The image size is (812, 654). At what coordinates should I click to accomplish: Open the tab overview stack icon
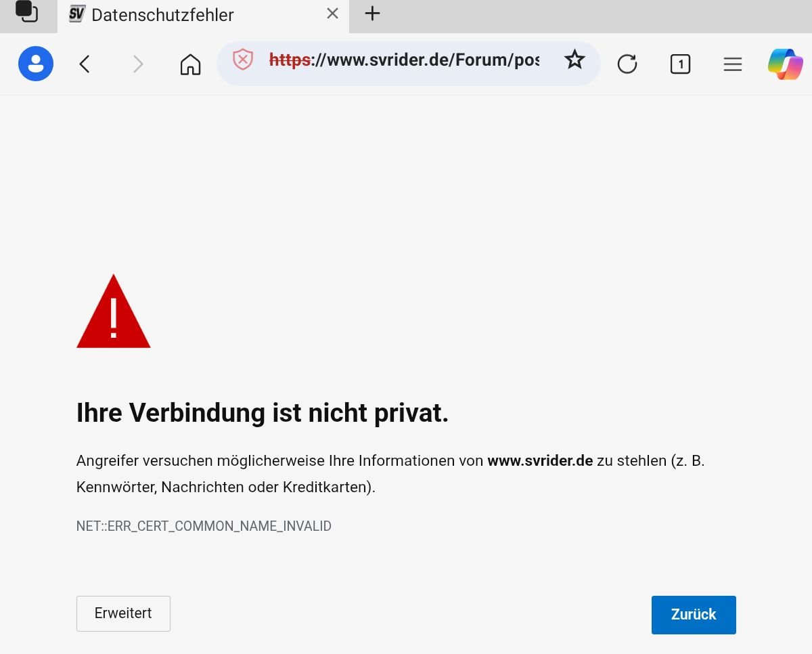click(26, 12)
